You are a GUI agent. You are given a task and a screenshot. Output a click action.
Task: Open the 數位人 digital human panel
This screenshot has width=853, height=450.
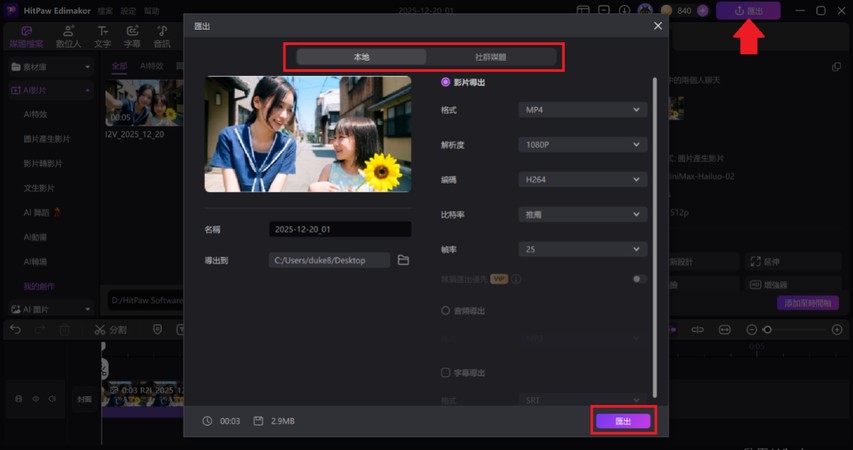(68, 36)
